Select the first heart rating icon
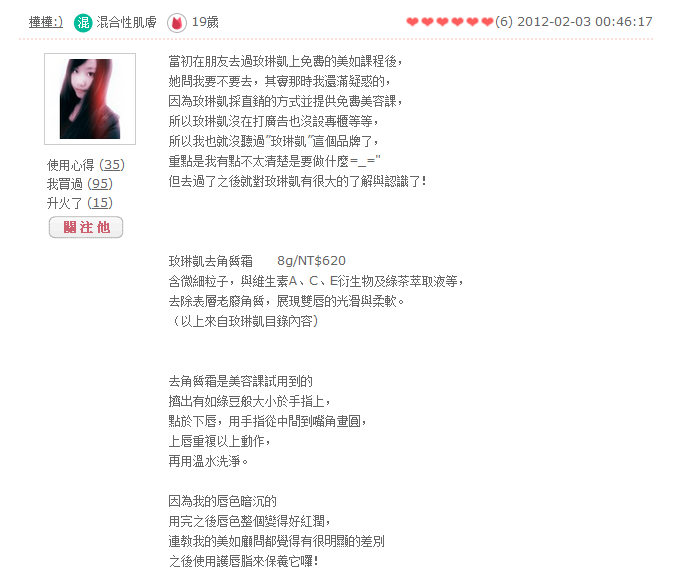The width and height of the screenshot is (678, 586). point(413,22)
